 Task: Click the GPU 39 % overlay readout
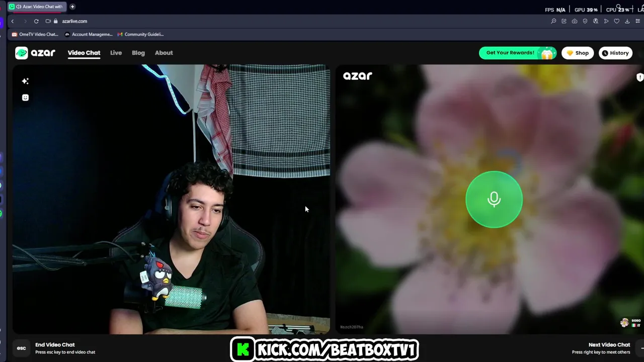pyautogui.click(x=586, y=10)
